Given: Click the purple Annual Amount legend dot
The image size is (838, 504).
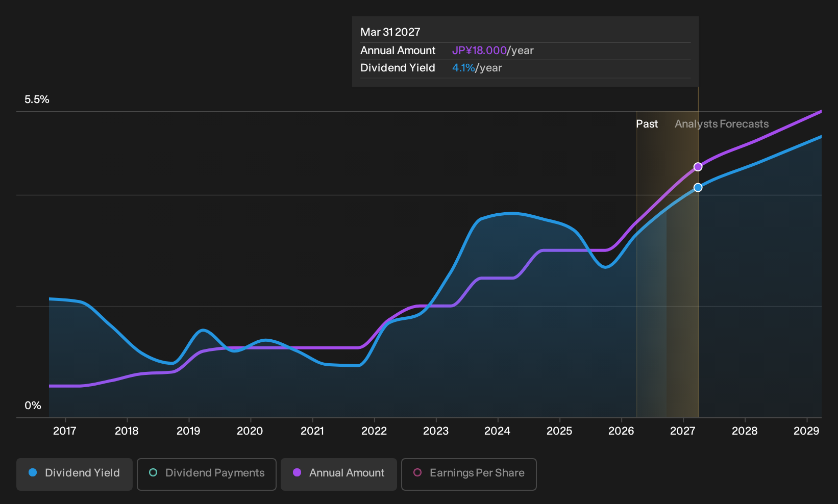Looking at the screenshot, I should click(297, 472).
